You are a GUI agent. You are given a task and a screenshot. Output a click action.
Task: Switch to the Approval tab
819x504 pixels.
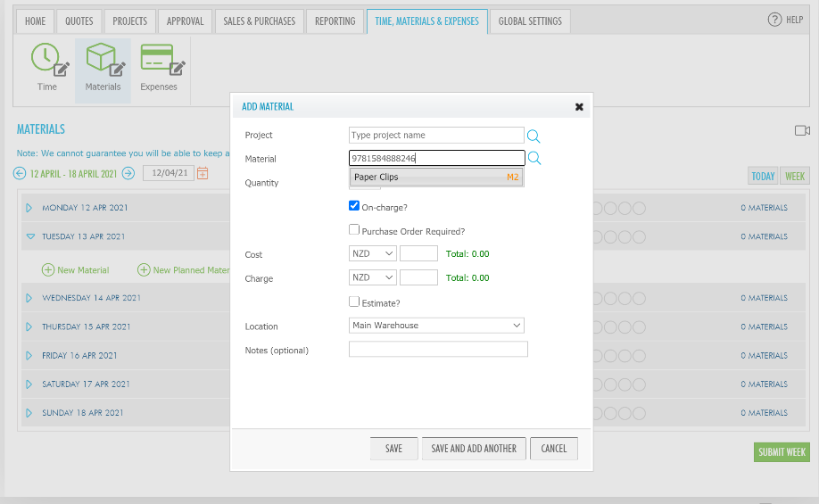click(185, 21)
